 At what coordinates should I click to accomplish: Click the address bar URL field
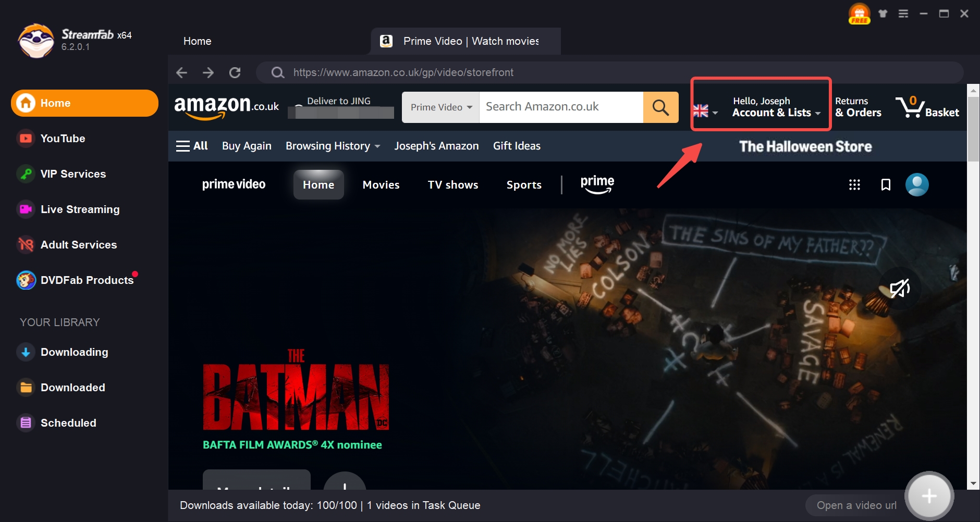coord(609,72)
